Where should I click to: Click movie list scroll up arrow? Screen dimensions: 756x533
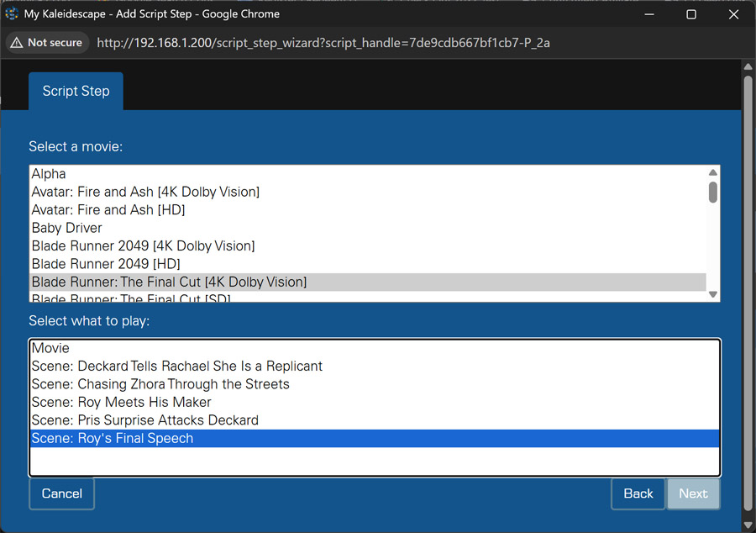coord(713,172)
